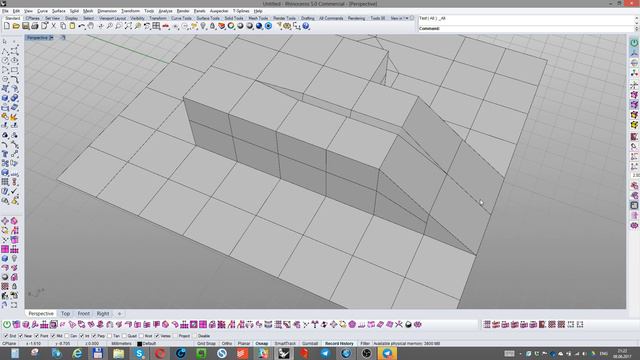Click the Undo arrow icon
The height and width of the screenshot is (360, 640).
click(x=82, y=26)
